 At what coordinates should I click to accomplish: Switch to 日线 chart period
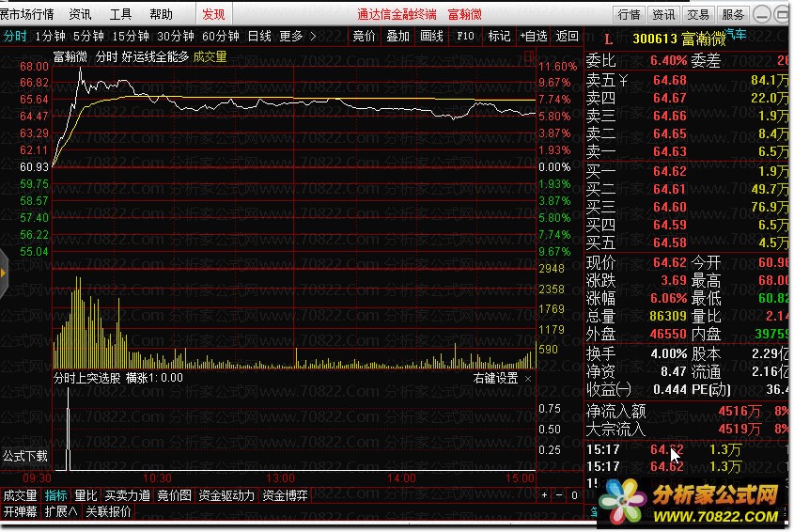[259, 36]
